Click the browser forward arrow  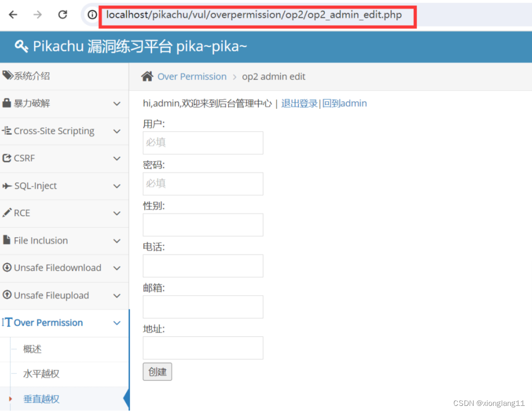coord(38,15)
